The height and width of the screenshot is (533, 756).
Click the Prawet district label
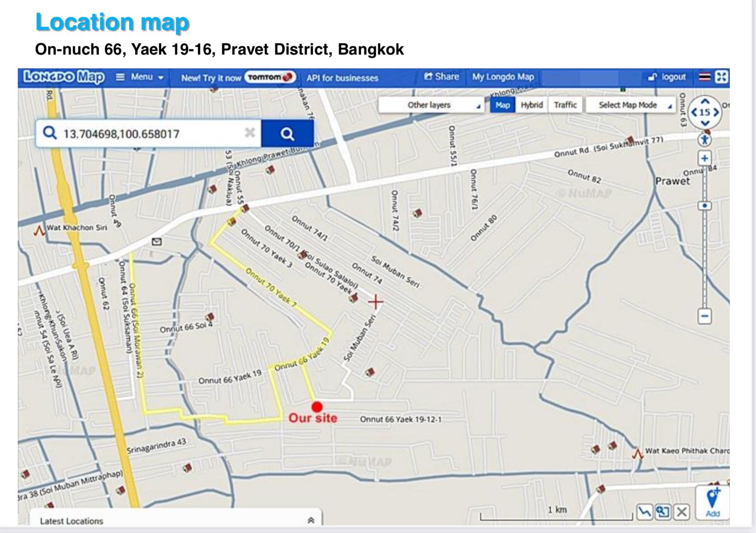click(x=672, y=181)
